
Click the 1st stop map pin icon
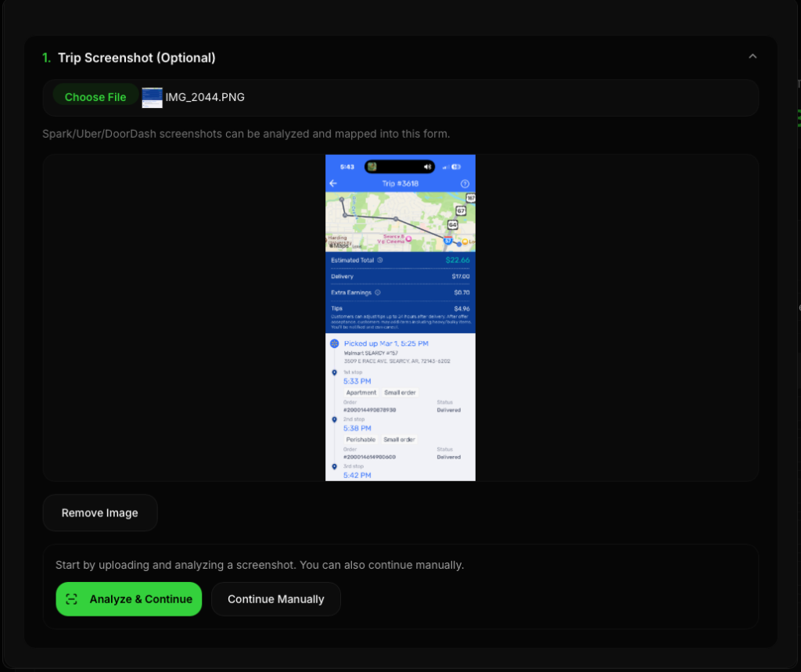tap(335, 372)
